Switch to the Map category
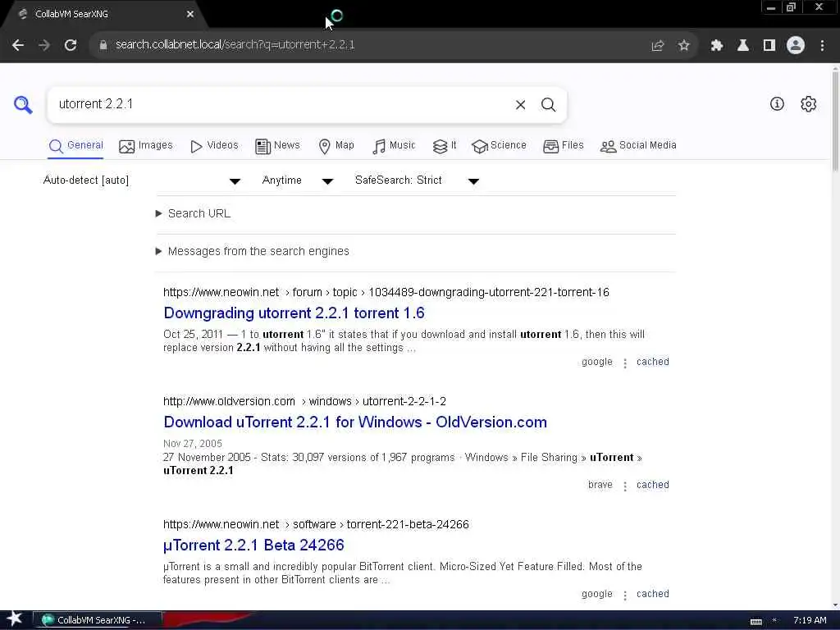 [x=336, y=146]
